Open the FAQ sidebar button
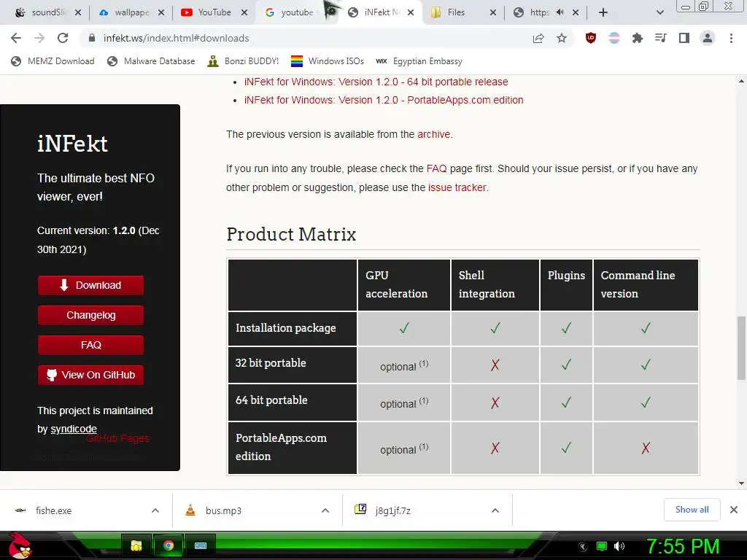 point(90,345)
